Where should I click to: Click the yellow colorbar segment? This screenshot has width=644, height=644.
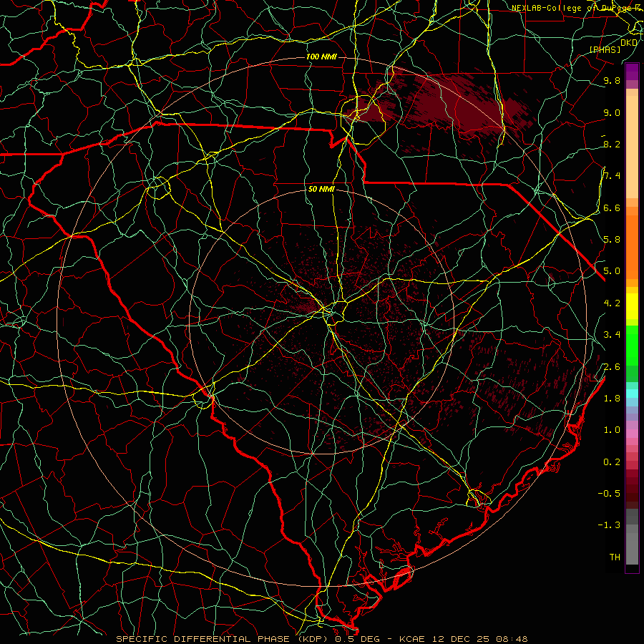pos(632,306)
